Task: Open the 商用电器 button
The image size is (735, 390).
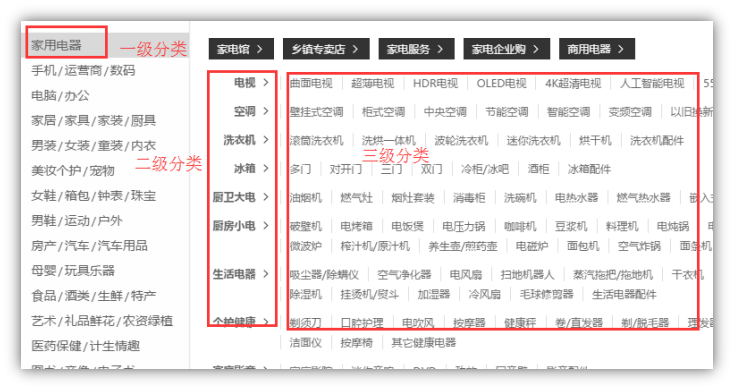Action: (596, 49)
